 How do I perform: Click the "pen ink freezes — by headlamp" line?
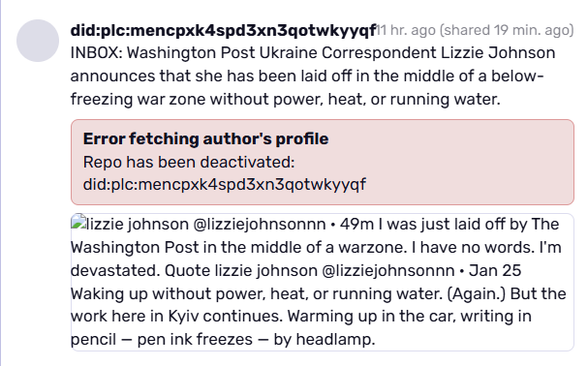pos(256,340)
